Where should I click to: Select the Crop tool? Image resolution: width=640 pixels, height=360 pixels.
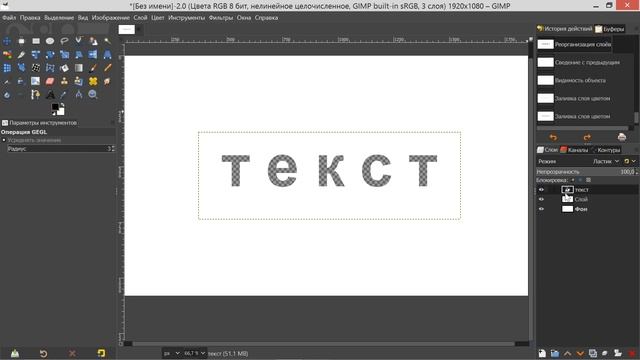coord(21,54)
